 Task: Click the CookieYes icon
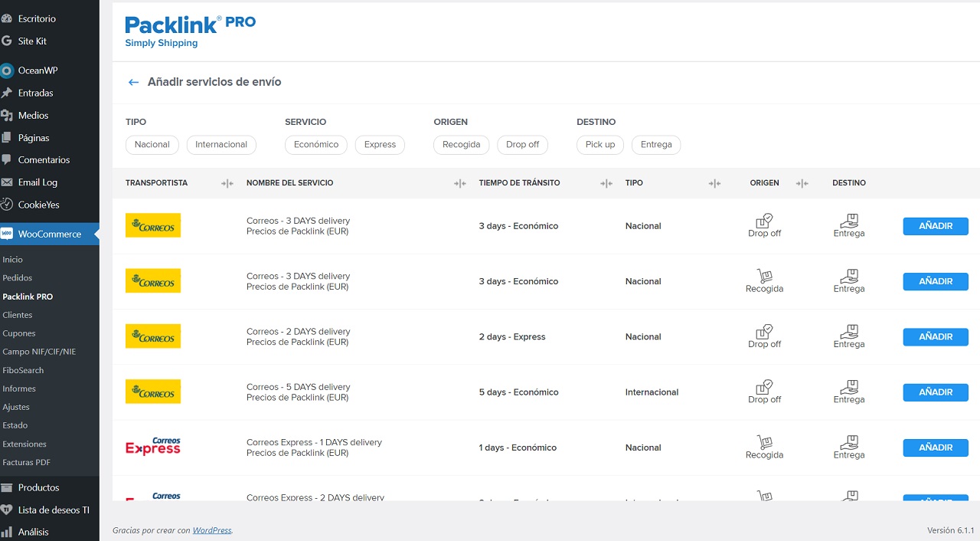[7, 205]
